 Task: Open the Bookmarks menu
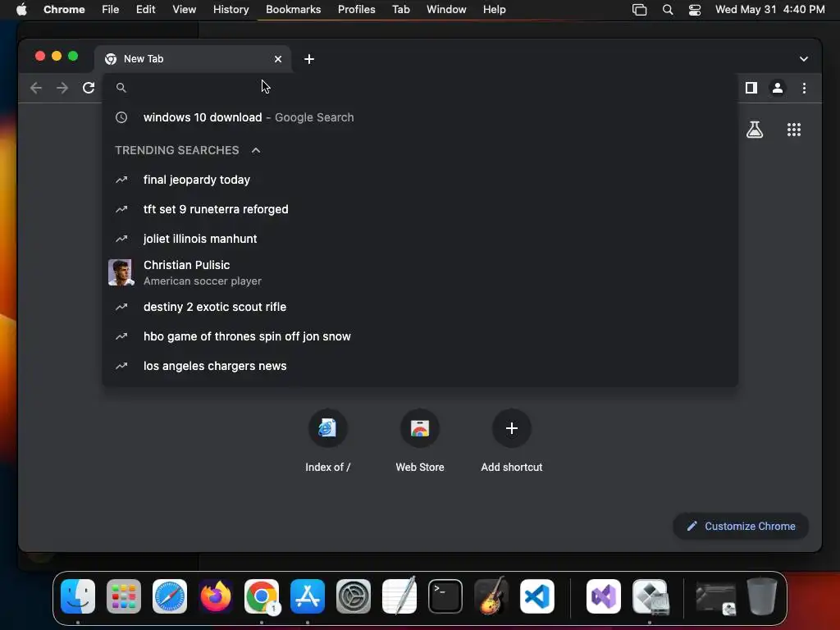point(294,10)
